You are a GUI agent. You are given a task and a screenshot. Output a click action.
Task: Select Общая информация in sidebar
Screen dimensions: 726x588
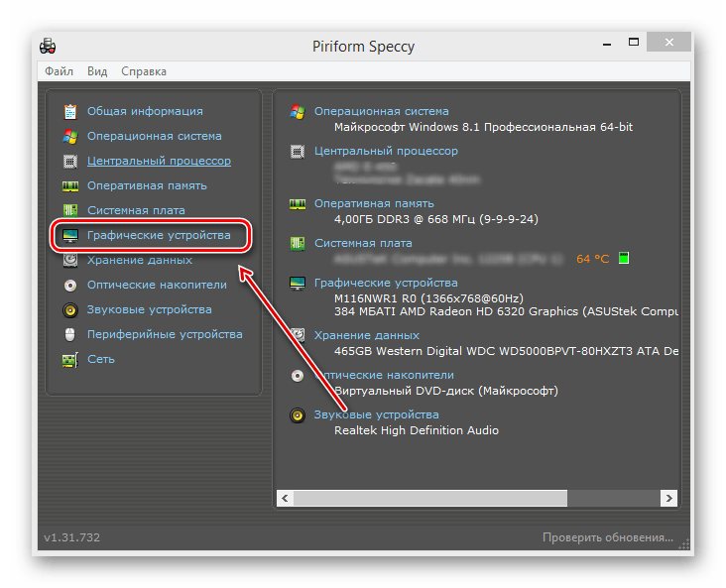pyautogui.click(x=145, y=111)
